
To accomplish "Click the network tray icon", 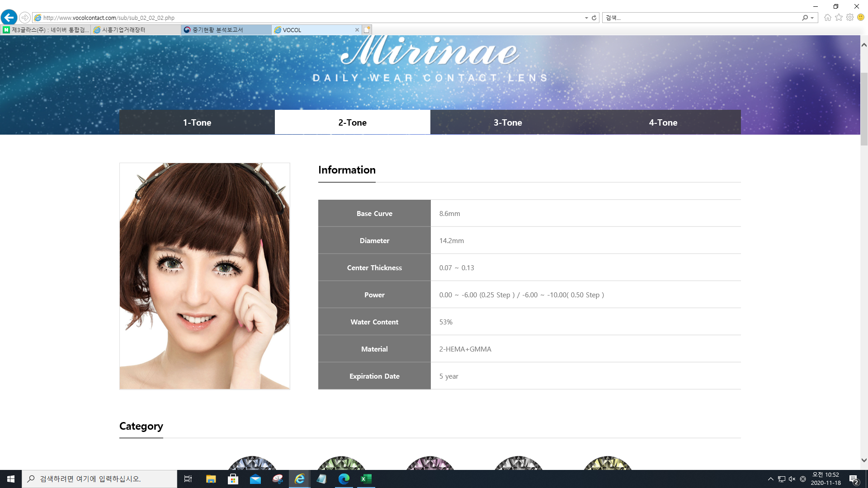I will click(782, 479).
